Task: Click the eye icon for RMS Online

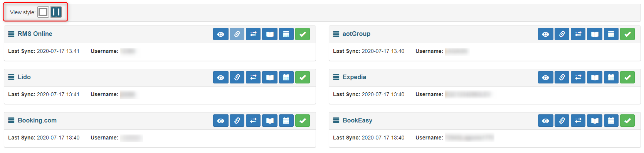Action: coord(221,34)
